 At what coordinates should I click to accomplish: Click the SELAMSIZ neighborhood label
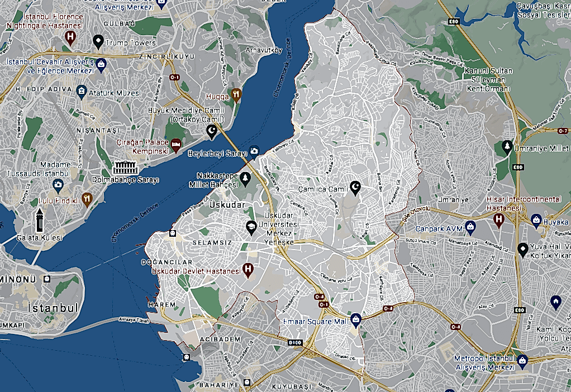pos(212,242)
